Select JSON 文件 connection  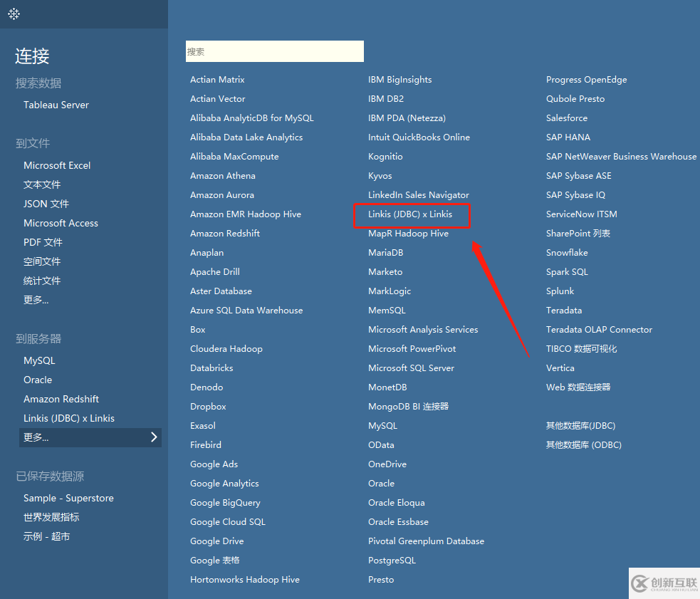coord(46,204)
